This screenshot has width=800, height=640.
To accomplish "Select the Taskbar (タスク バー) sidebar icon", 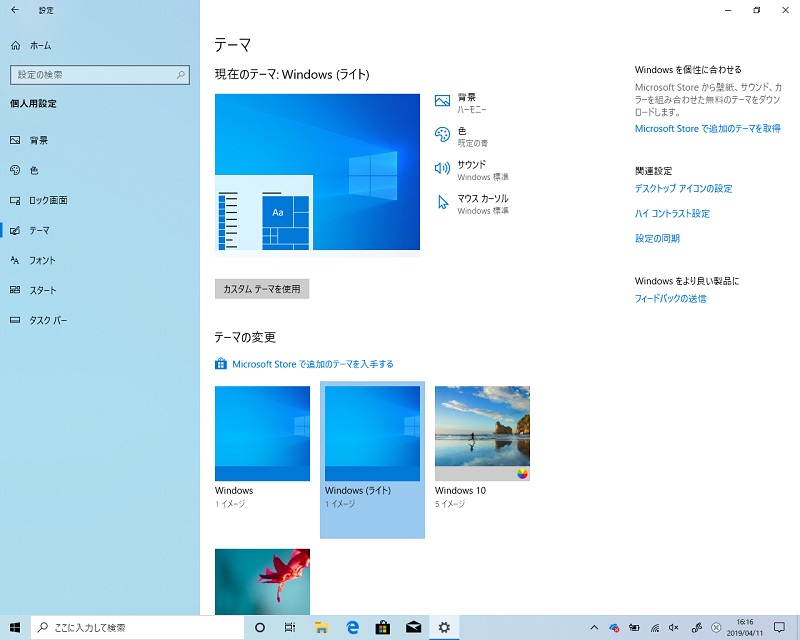I will pyautogui.click(x=15, y=320).
